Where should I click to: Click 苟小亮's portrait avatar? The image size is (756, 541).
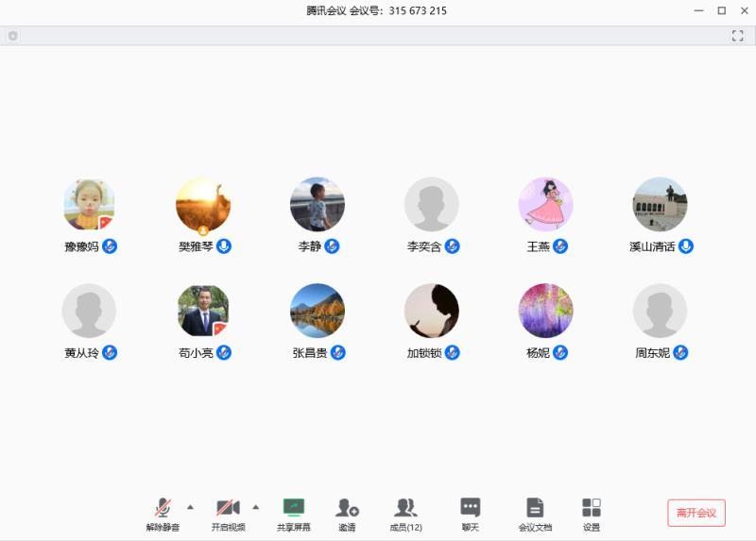coord(203,311)
